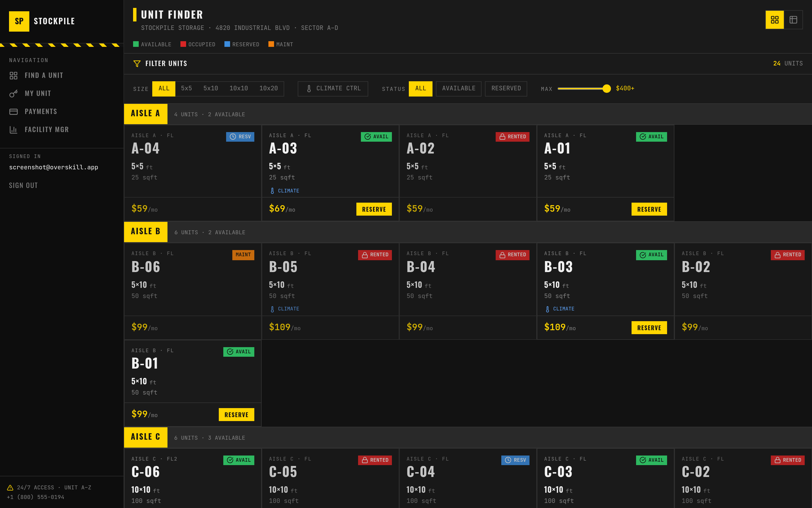Click the 24 Units count label

point(788,63)
